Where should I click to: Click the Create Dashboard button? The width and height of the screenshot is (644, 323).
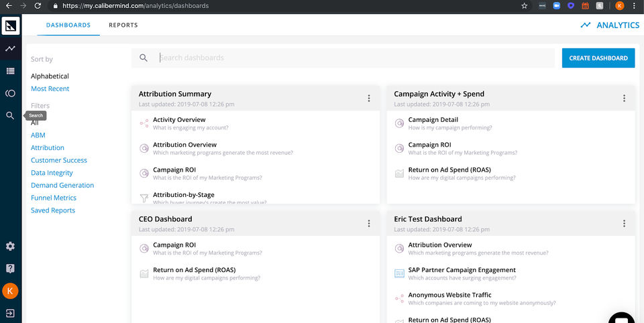point(598,58)
